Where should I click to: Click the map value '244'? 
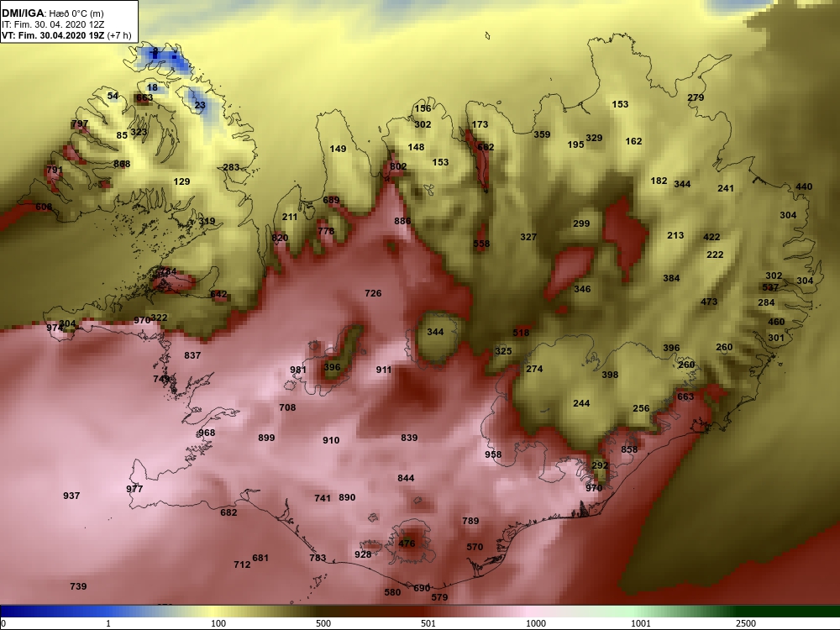tap(581, 403)
